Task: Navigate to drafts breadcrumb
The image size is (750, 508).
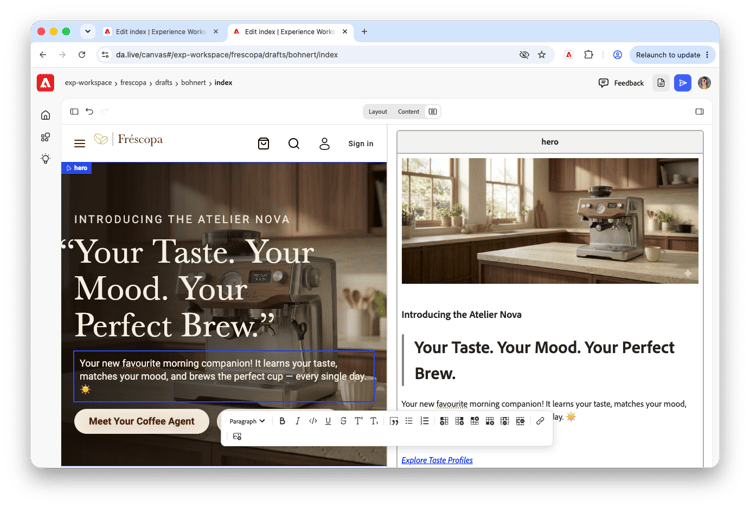Action: coord(164,83)
